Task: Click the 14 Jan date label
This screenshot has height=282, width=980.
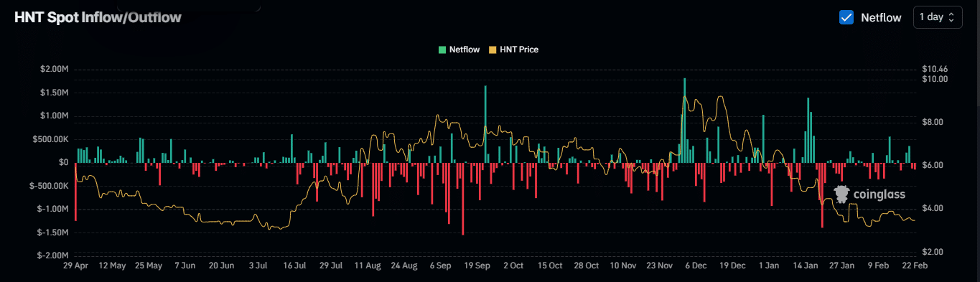Action: point(806,265)
